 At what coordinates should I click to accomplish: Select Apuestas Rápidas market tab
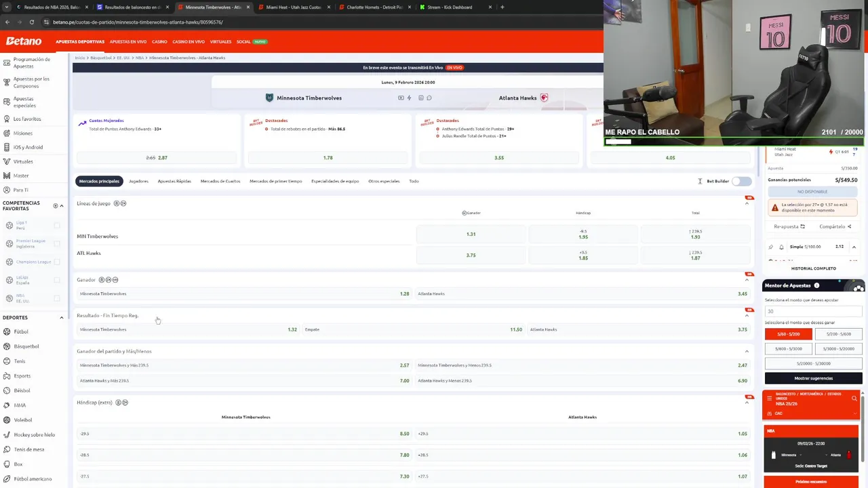click(174, 181)
